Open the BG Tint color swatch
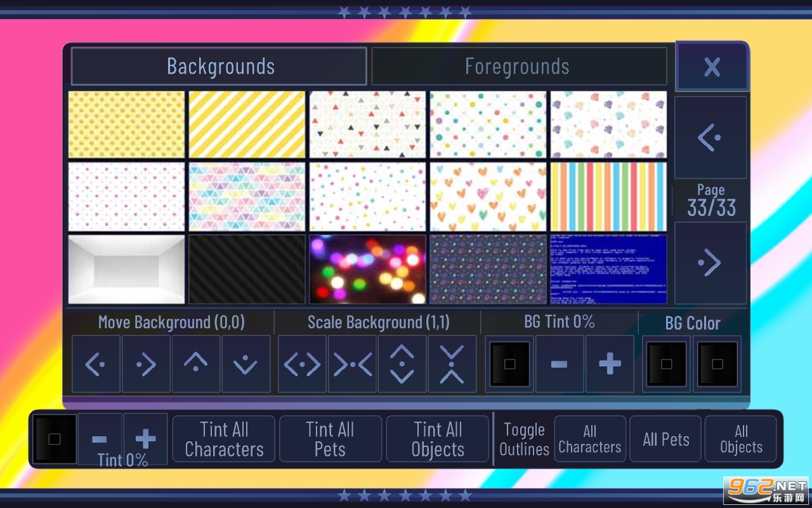The image size is (812, 508). pos(509,364)
